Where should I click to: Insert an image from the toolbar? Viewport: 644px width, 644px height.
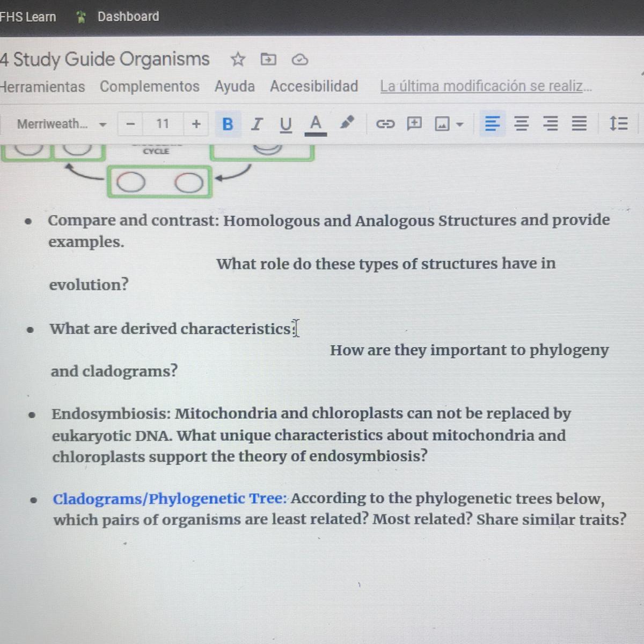442,125
